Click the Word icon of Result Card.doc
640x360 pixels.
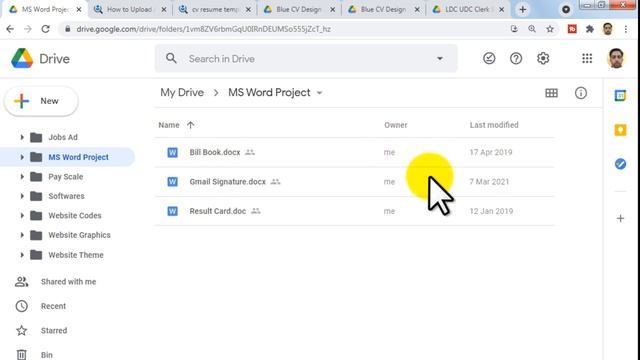(173, 211)
